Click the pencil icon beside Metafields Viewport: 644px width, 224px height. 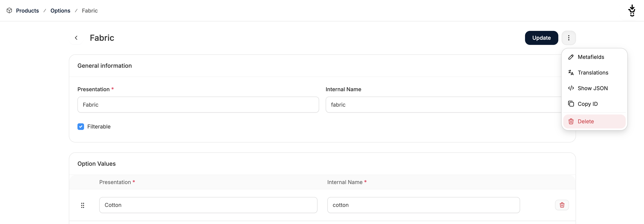[571, 57]
